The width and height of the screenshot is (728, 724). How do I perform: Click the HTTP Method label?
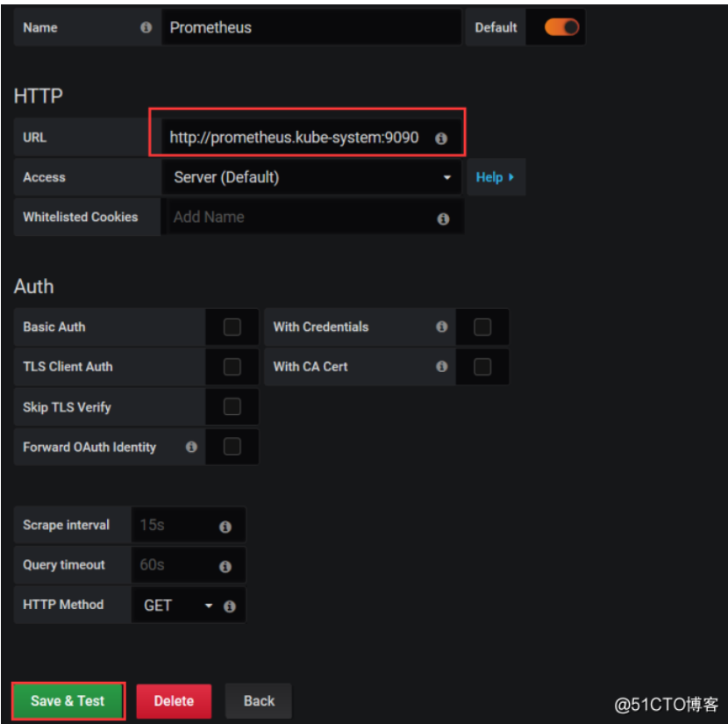(63, 605)
